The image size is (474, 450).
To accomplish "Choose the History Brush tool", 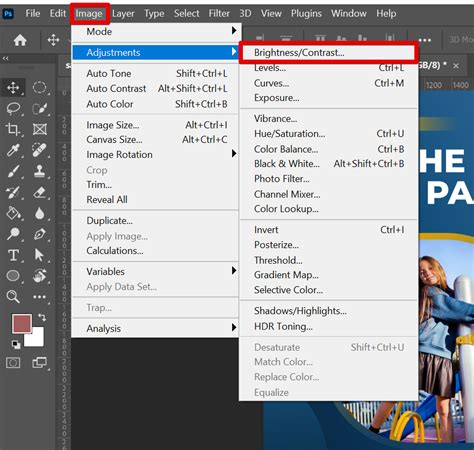I will click(13, 192).
